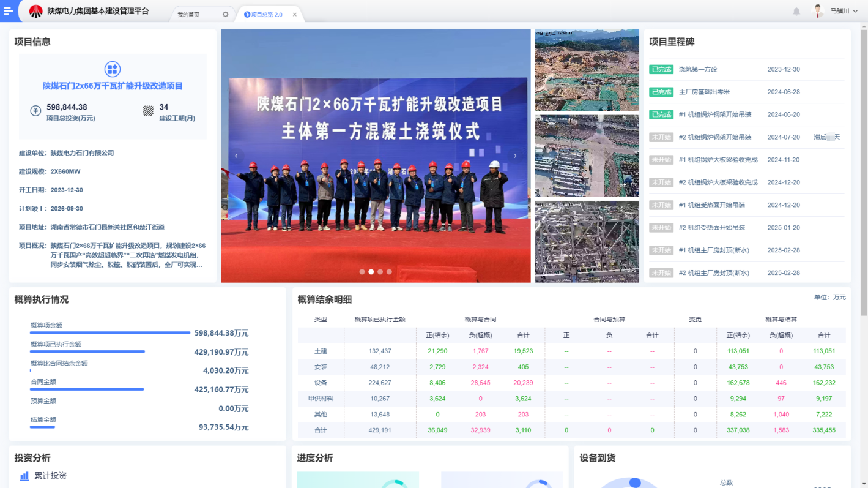Viewport: 868px width, 488px height.
Task: Select the second carousel dot
Action: click(371, 271)
